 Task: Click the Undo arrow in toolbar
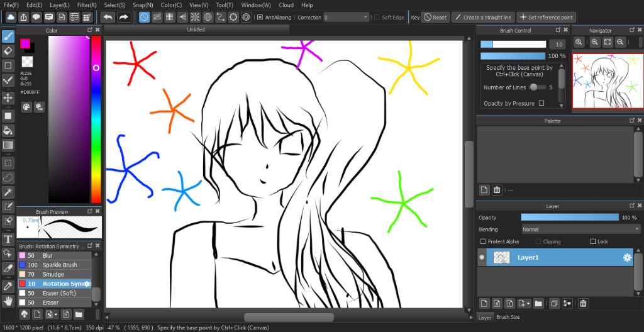pyautogui.click(x=108, y=17)
